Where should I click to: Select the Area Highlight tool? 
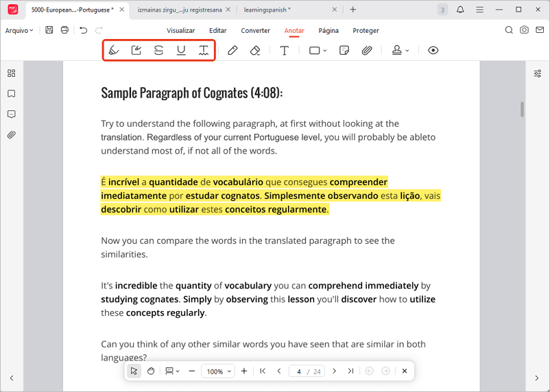click(x=136, y=51)
